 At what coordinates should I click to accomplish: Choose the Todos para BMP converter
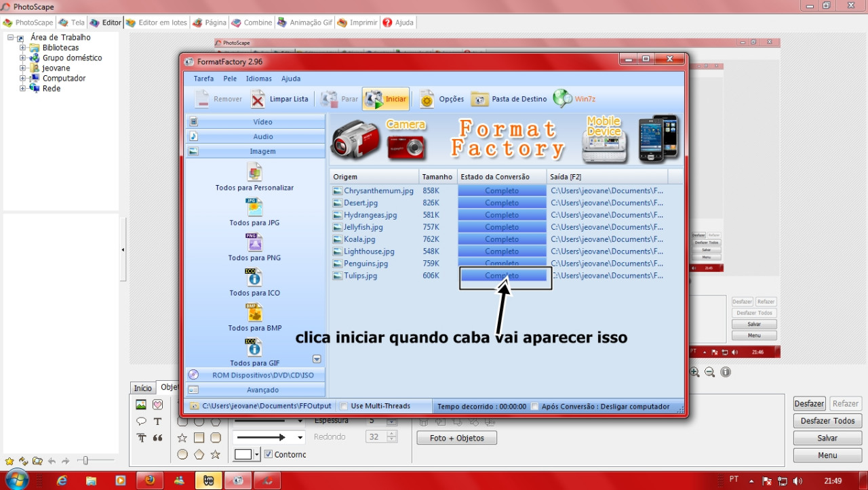[254, 312]
